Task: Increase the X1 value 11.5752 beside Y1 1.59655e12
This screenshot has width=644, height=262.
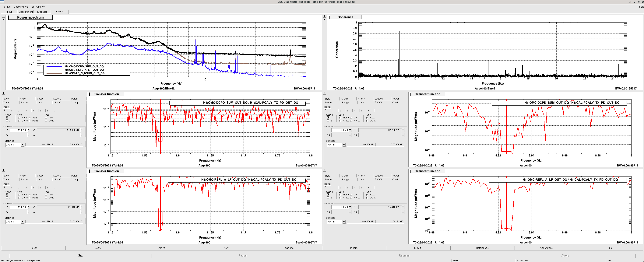Action: 29,129
